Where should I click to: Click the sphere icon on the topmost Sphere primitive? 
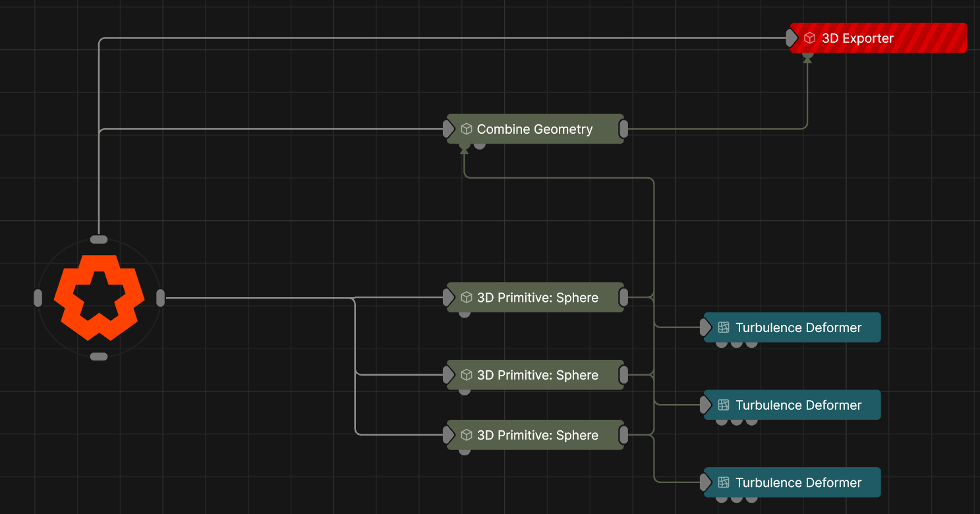tap(467, 297)
